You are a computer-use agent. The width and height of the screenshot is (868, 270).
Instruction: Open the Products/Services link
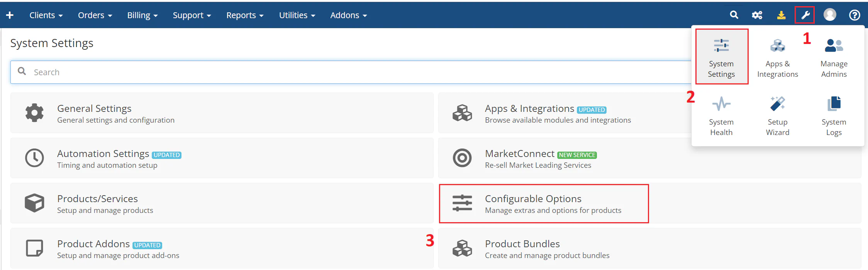(97, 199)
